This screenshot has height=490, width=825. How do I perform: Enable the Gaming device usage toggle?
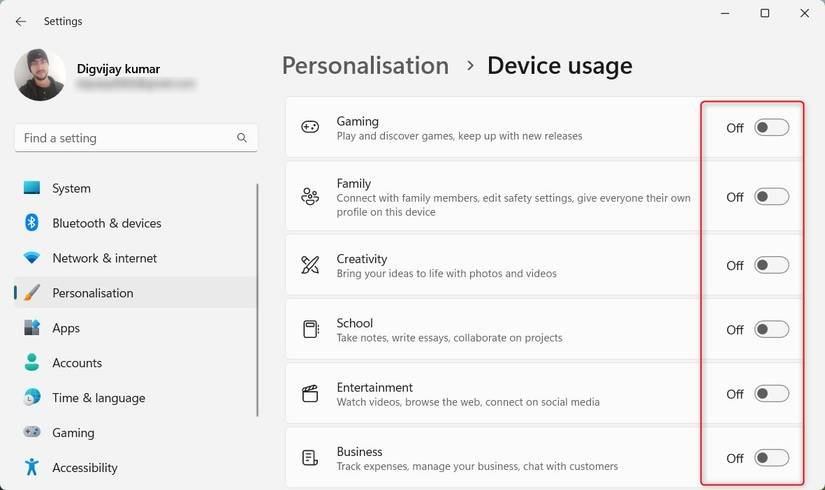tap(771, 128)
